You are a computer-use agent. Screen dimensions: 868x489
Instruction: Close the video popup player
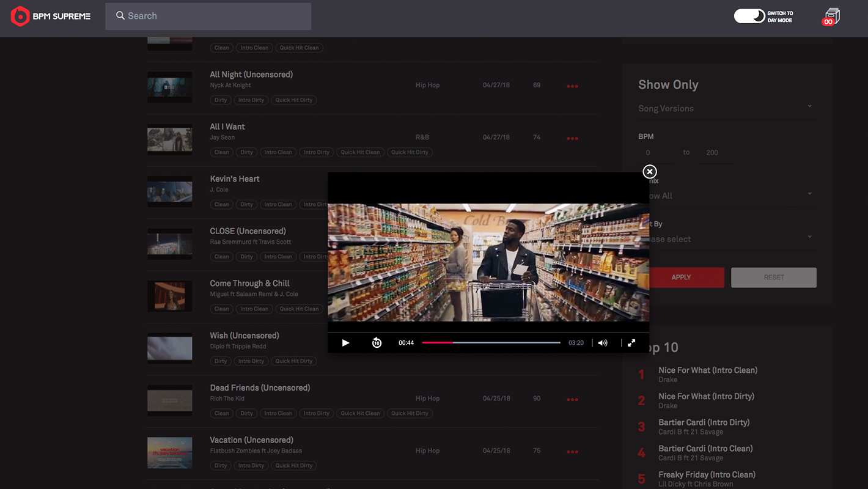[650, 172]
